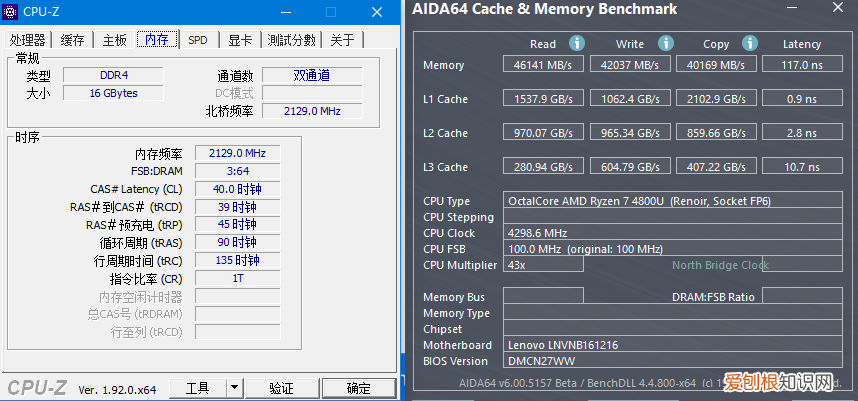Select the 主板 tab
This screenshot has height=401, width=858.
[x=115, y=40]
